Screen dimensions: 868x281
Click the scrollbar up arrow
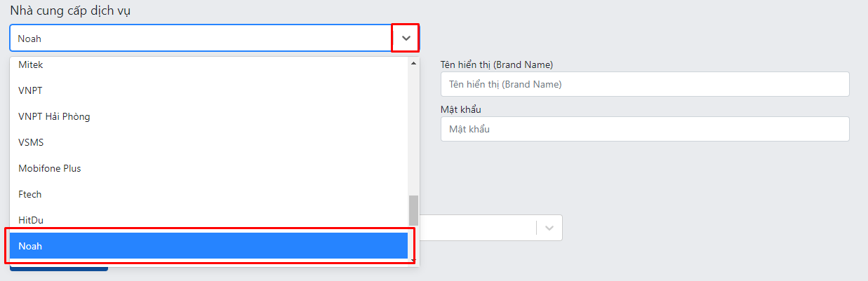point(414,63)
